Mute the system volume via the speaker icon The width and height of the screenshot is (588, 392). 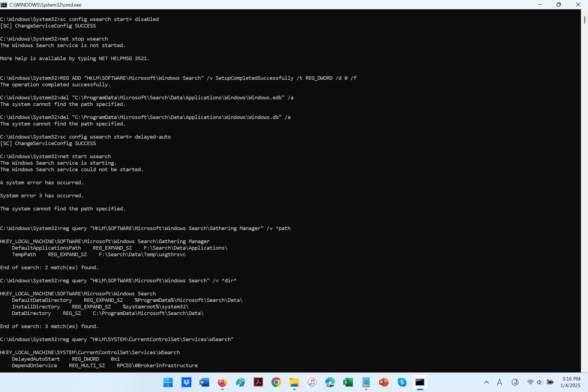[x=540, y=382]
